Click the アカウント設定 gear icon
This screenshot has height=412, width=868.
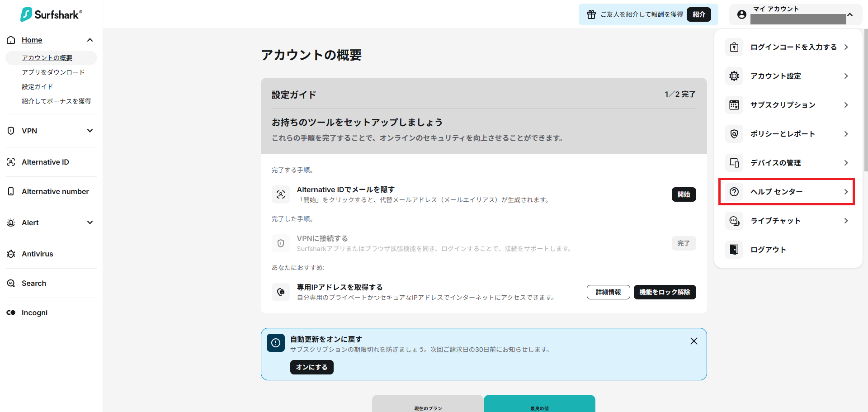pyautogui.click(x=734, y=76)
